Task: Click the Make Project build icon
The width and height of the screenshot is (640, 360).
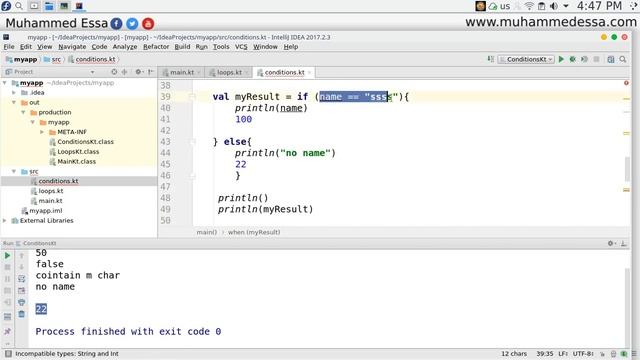Action: (x=491, y=59)
